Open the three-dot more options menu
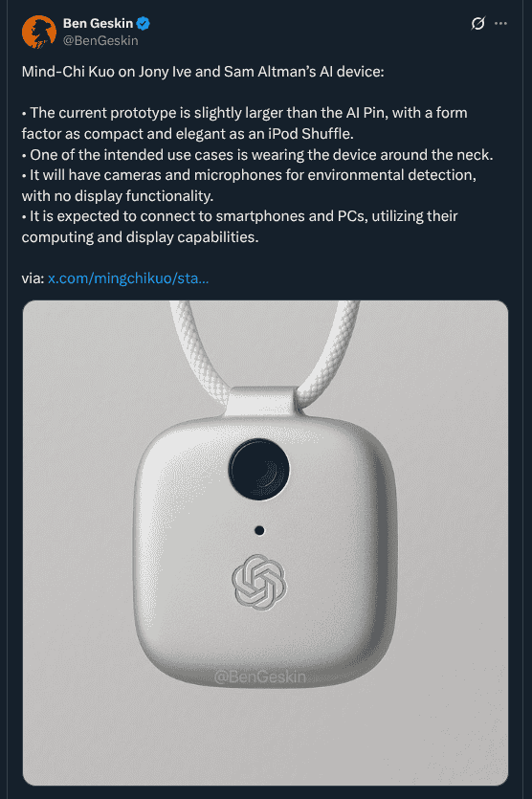The image size is (532, 799). click(501, 23)
